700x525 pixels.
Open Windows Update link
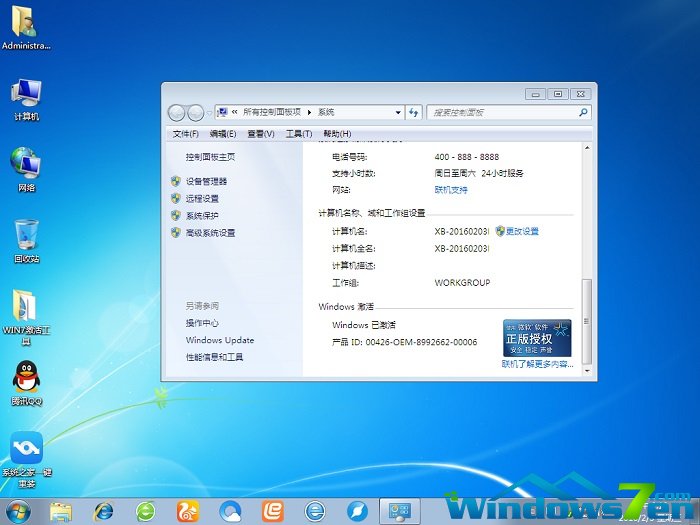[x=220, y=340]
